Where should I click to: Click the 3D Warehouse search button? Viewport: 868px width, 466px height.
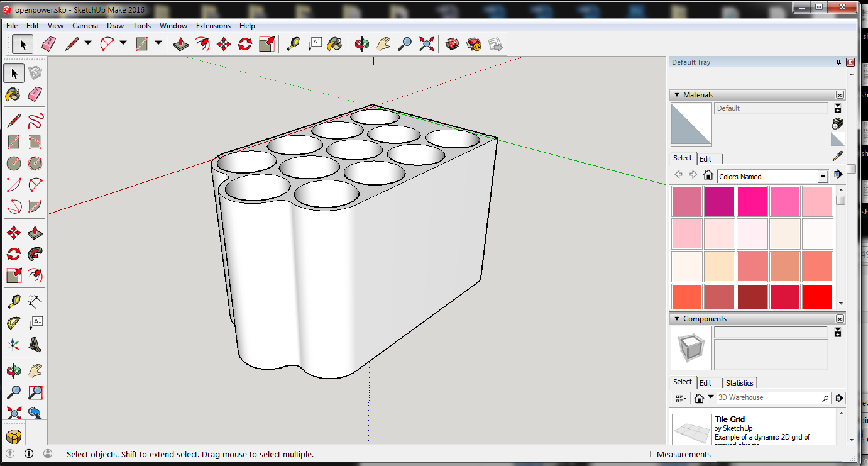click(825, 398)
